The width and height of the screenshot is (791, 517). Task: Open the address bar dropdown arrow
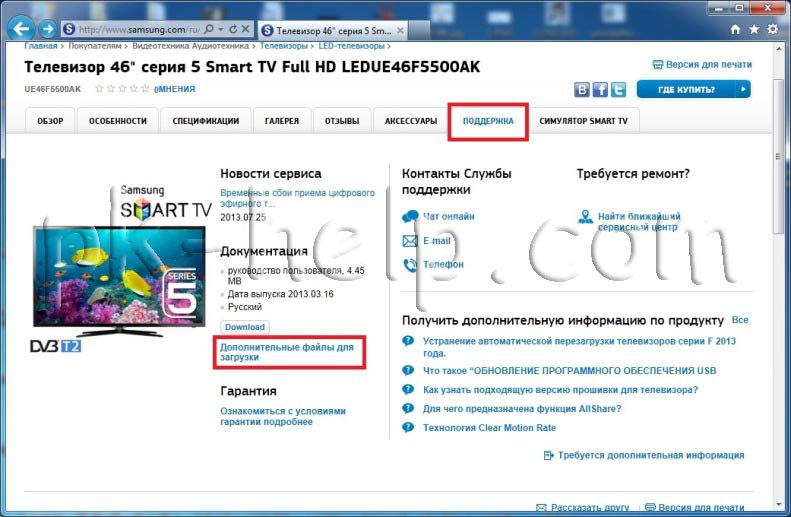click(220, 29)
